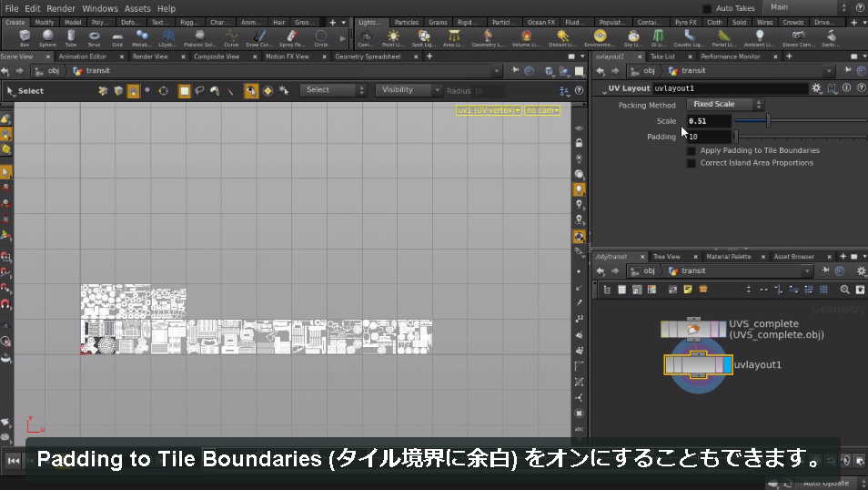The height and width of the screenshot is (490, 868).
Task: Open the Assets menu
Action: (137, 8)
